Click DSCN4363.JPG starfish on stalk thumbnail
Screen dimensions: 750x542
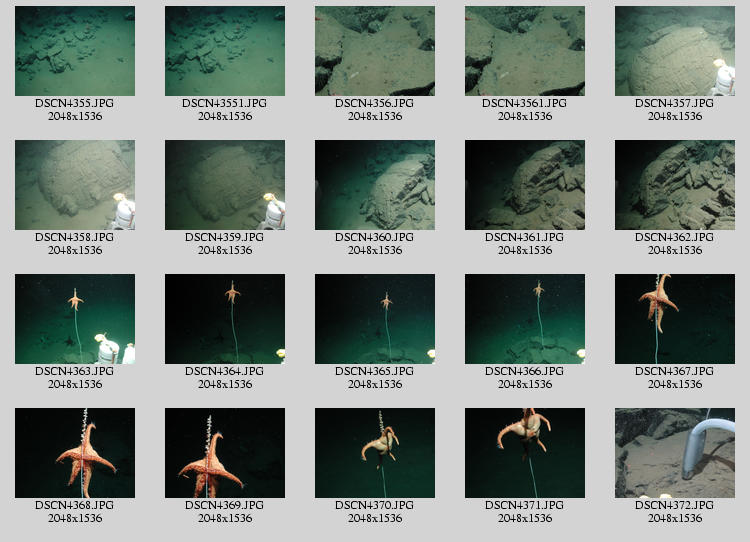point(75,319)
